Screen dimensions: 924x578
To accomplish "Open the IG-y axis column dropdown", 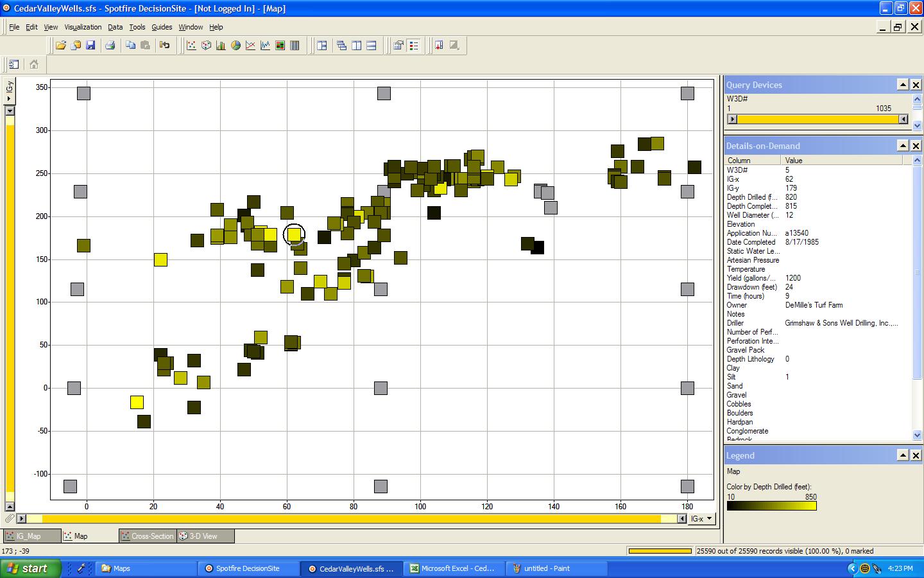I will pyautogui.click(x=9, y=98).
